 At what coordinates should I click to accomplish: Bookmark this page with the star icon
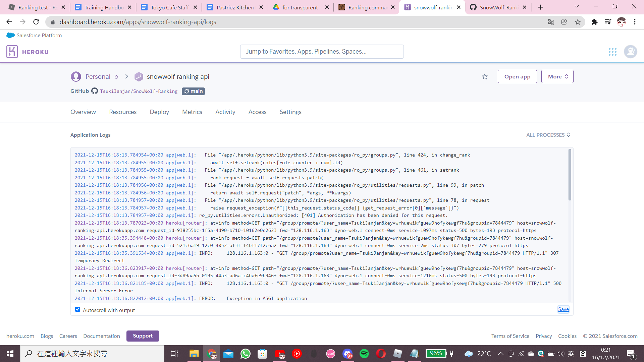(578, 22)
